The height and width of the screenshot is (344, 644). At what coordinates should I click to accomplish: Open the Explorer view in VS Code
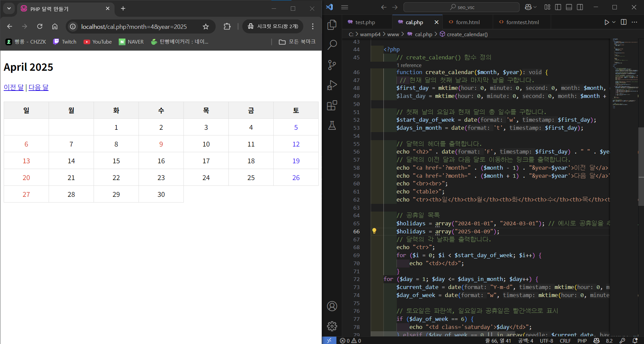click(332, 24)
